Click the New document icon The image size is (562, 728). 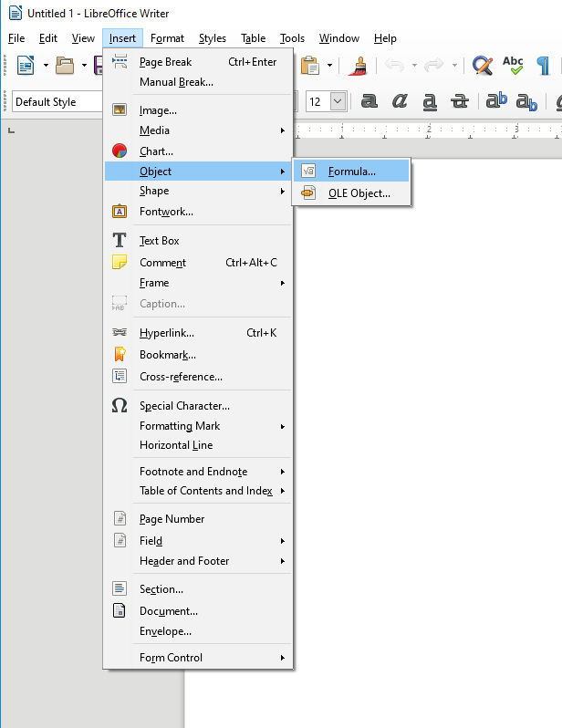[x=26, y=65]
